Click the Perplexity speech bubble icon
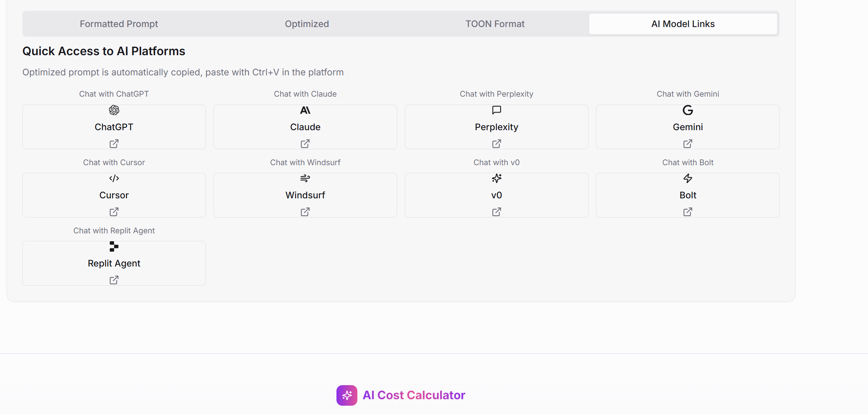This screenshot has height=414, width=868. 497,110
